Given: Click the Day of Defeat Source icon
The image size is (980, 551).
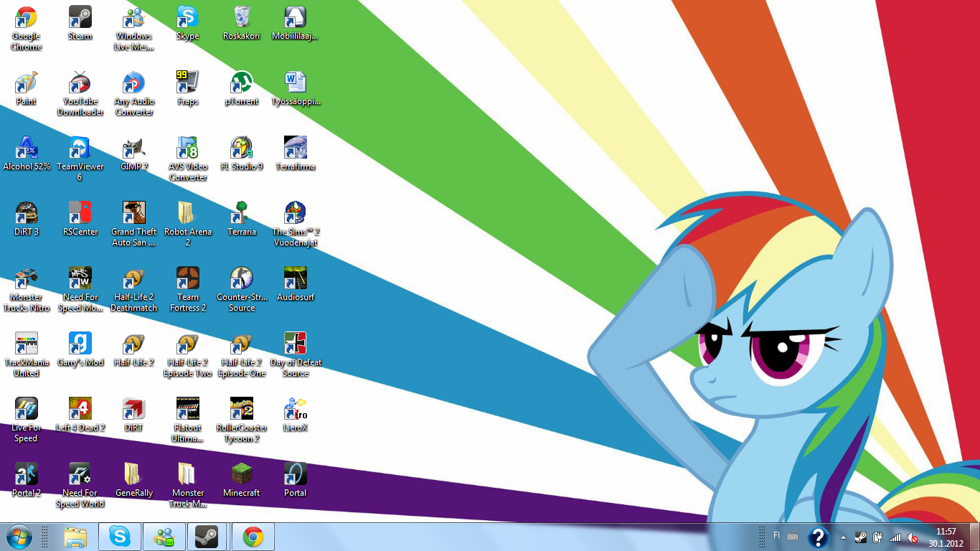Looking at the screenshot, I should coord(296,355).
